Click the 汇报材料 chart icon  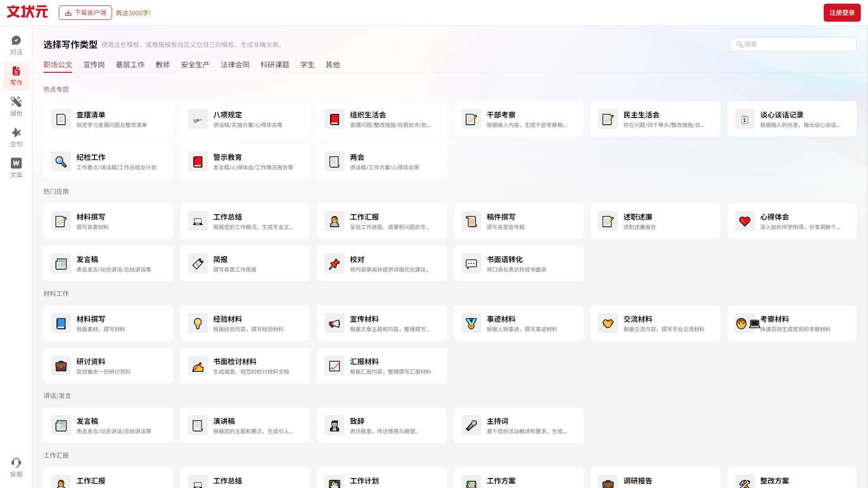click(335, 366)
